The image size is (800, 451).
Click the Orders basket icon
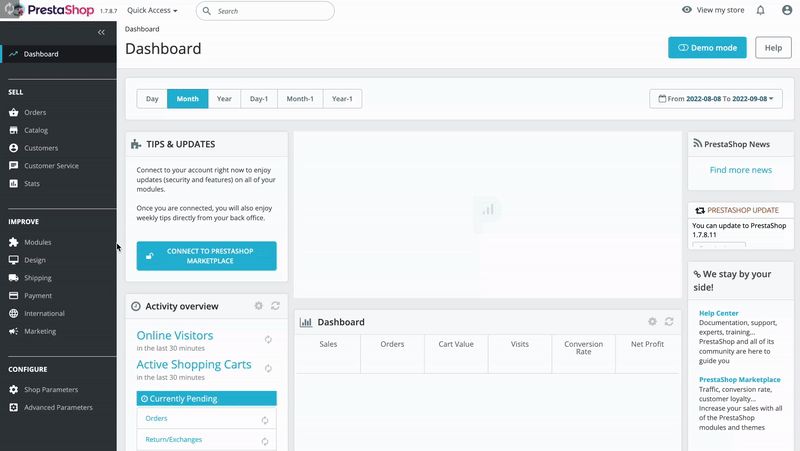point(14,112)
